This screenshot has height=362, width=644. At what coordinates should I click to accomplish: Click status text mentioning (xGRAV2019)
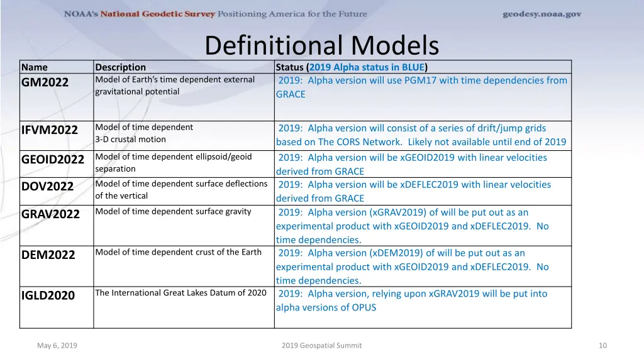point(413,226)
